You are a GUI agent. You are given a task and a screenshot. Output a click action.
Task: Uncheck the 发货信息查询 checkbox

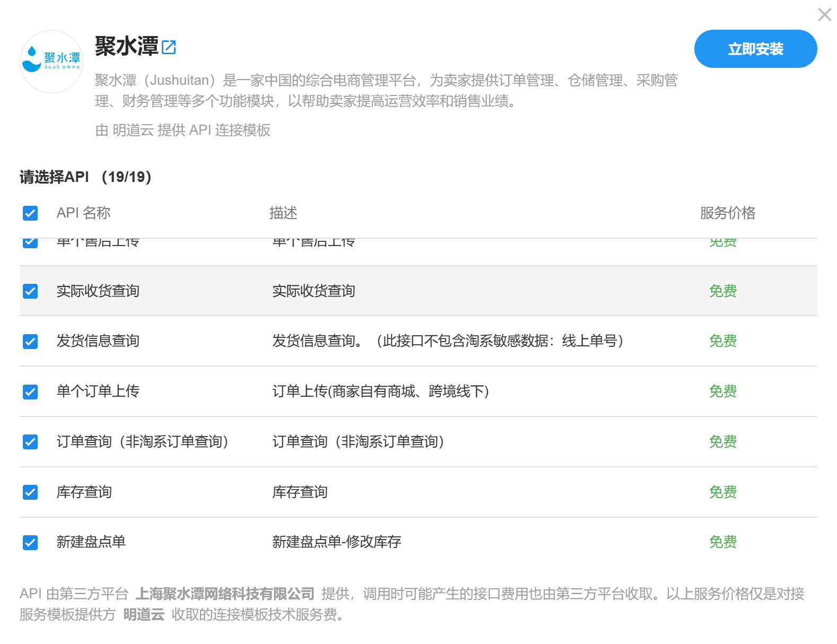coord(30,341)
